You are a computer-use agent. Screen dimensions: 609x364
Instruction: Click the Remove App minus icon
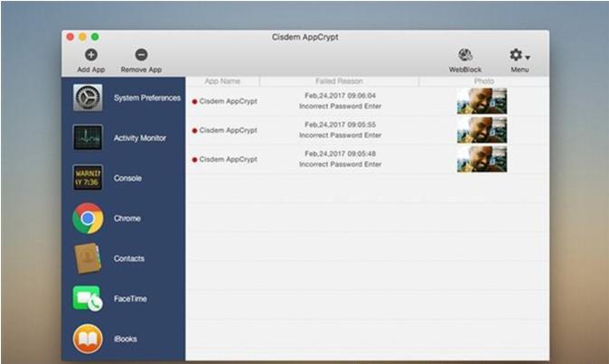(142, 56)
